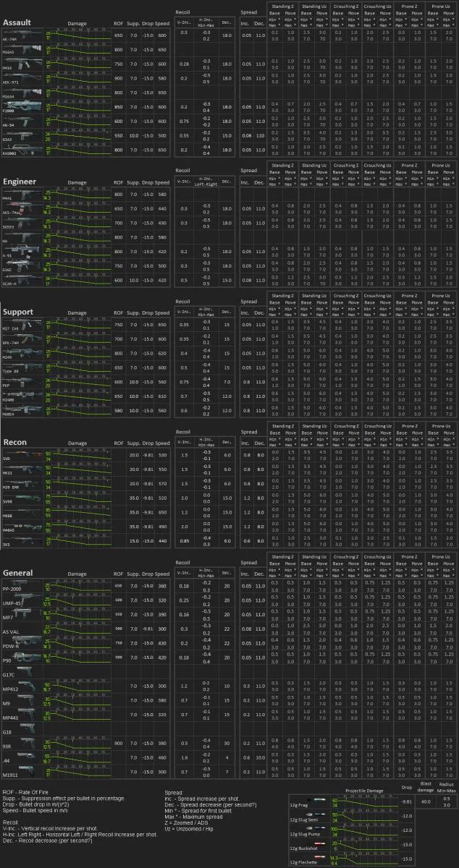Image resolution: width=459 pixels, height=868 pixels.
Task: Click the Damage header in Recon table
Action: (77, 442)
